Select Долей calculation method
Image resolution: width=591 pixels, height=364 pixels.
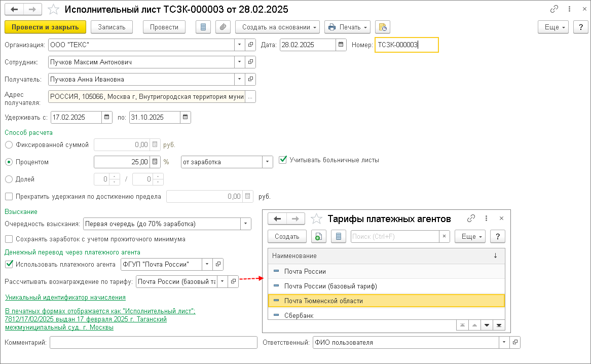9,179
